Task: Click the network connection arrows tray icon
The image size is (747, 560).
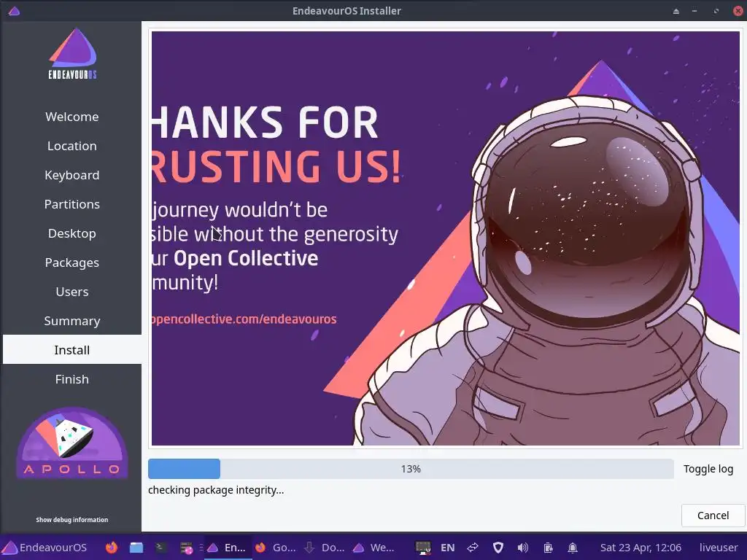Action: click(473, 548)
